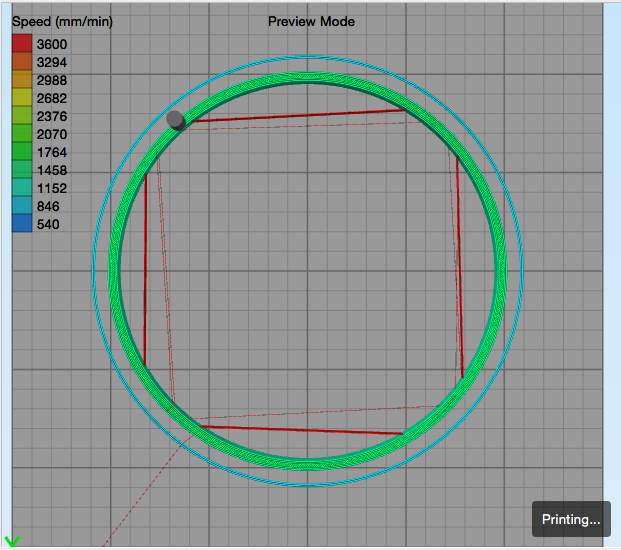621x550 pixels.
Task: Pick the teal 1152 speed swatch
Action: [22, 188]
